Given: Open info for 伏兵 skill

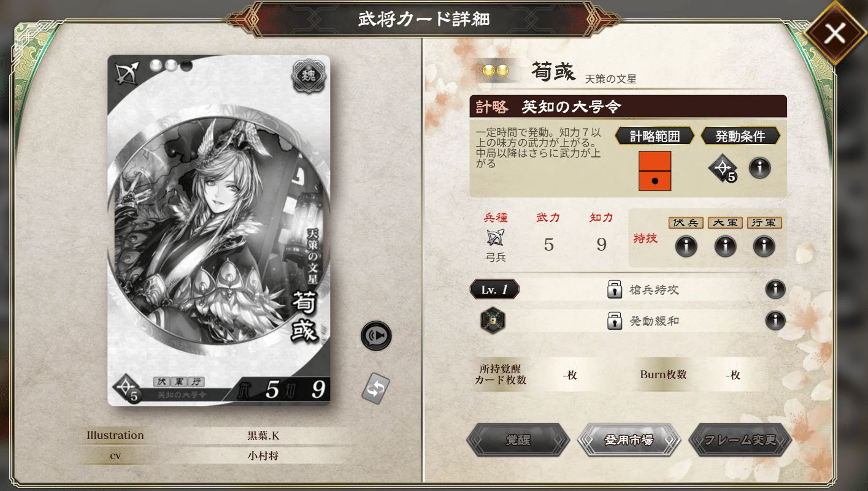Looking at the screenshot, I should coord(686,246).
